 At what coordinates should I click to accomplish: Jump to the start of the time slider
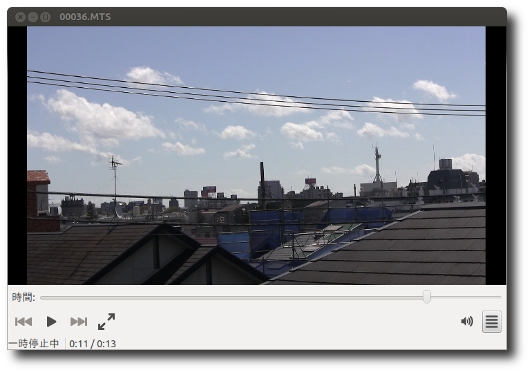[41, 297]
